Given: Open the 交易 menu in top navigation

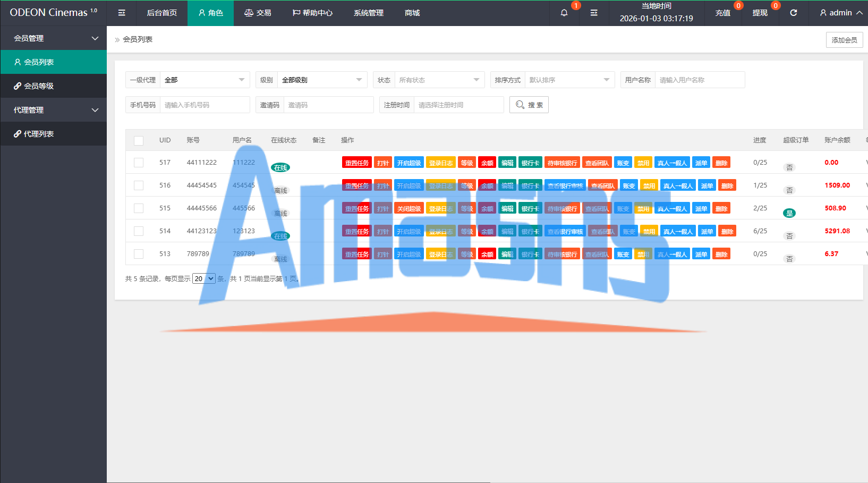Looking at the screenshot, I should coord(258,13).
